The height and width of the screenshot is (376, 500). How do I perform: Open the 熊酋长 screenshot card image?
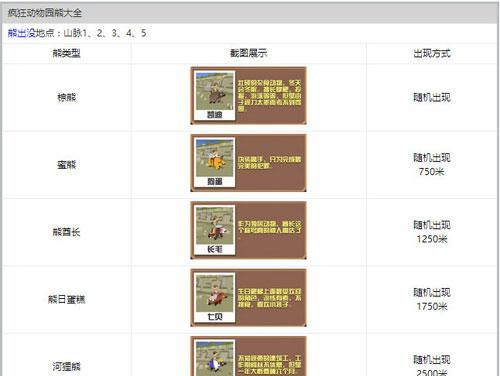(x=248, y=230)
